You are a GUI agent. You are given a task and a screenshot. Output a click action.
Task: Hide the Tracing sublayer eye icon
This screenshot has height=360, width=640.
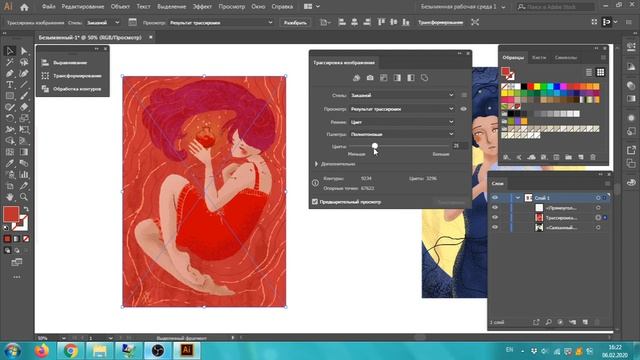pyautogui.click(x=495, y=218)
